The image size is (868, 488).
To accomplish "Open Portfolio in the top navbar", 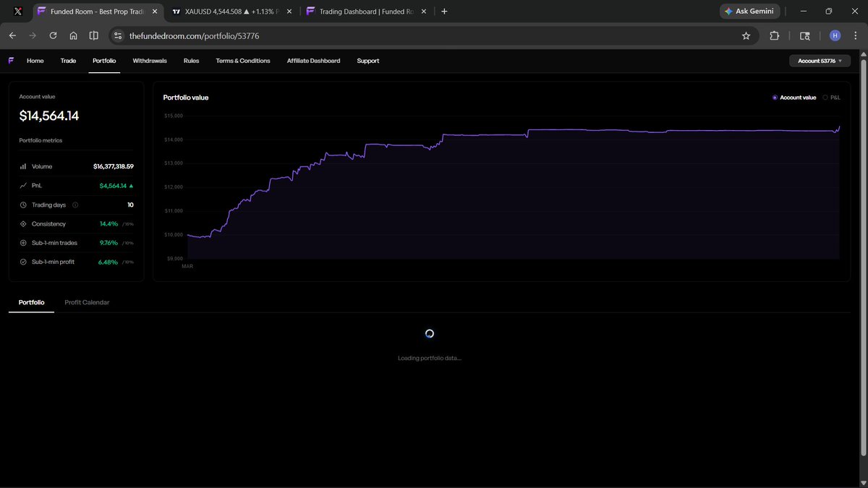I will coord(104,61).
